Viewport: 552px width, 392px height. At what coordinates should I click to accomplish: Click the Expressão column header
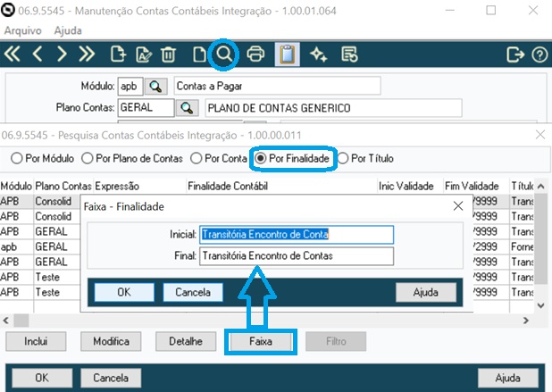point(139,186)
